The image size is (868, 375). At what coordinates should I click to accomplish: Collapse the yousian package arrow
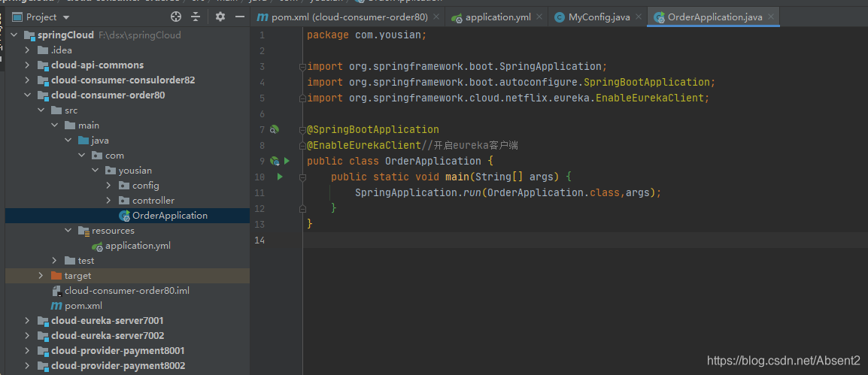point(96,171)
